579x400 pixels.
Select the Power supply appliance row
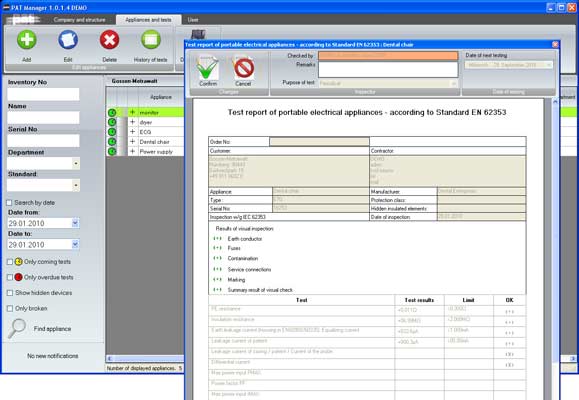coord(156,151)
